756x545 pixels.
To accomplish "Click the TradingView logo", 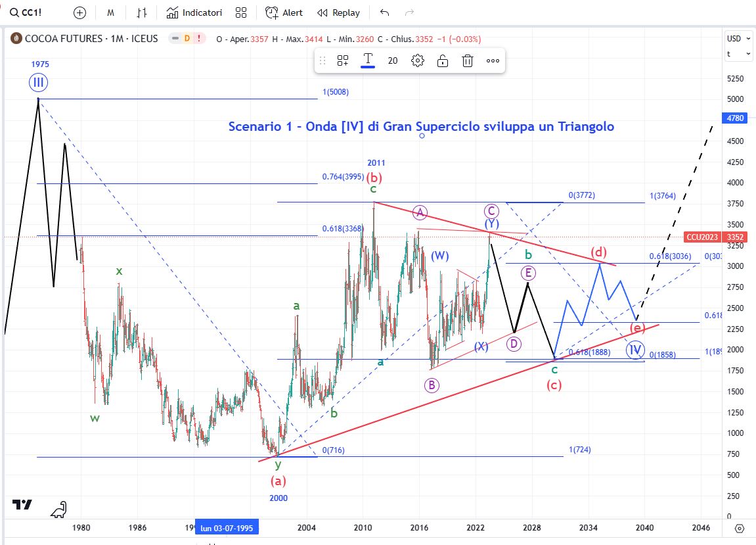I will point(22,504).
